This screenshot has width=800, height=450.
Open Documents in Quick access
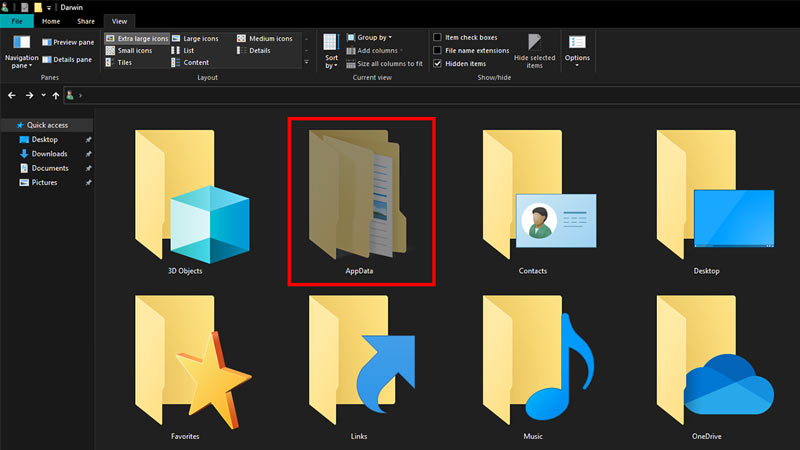click(49, 168)
